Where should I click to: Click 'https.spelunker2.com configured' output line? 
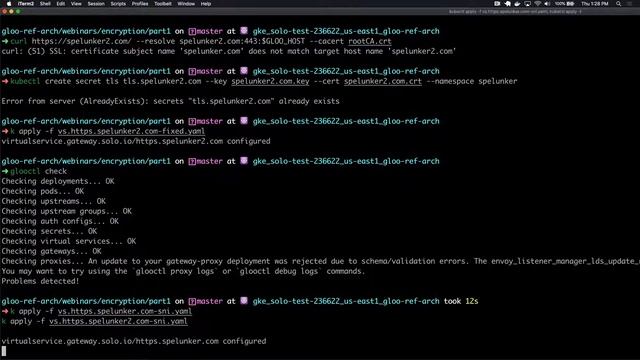point(136,141)
